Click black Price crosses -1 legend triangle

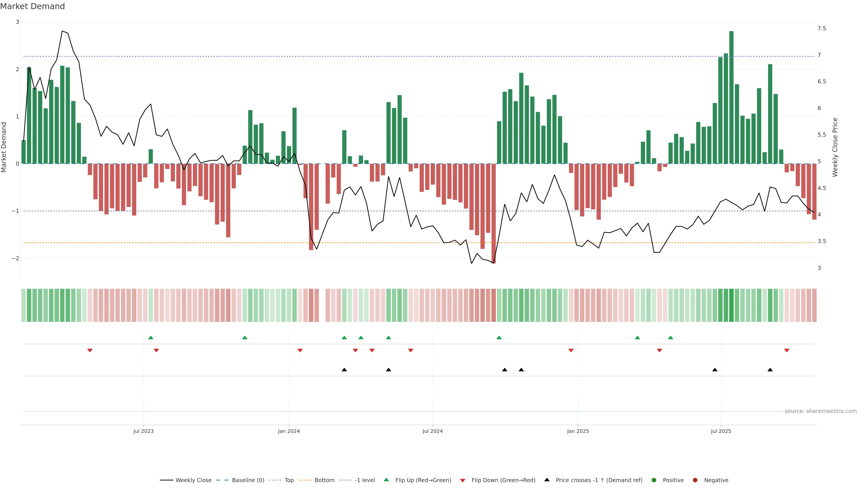pyautogui.click(x=547, y=480)
